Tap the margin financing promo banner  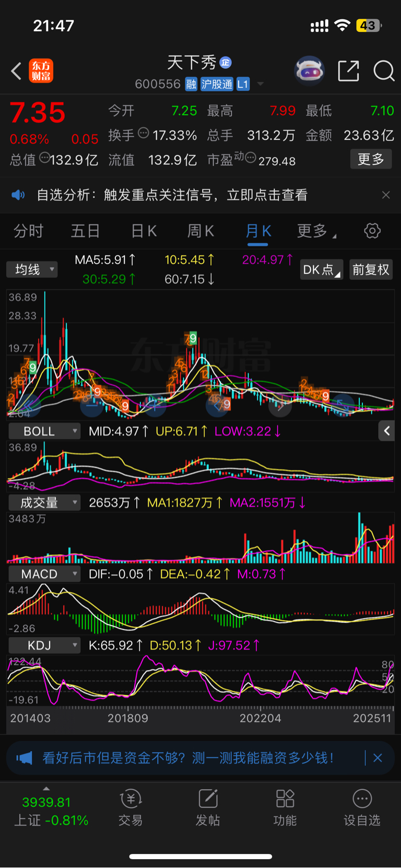pyautogui.click(x=200, y=758)
